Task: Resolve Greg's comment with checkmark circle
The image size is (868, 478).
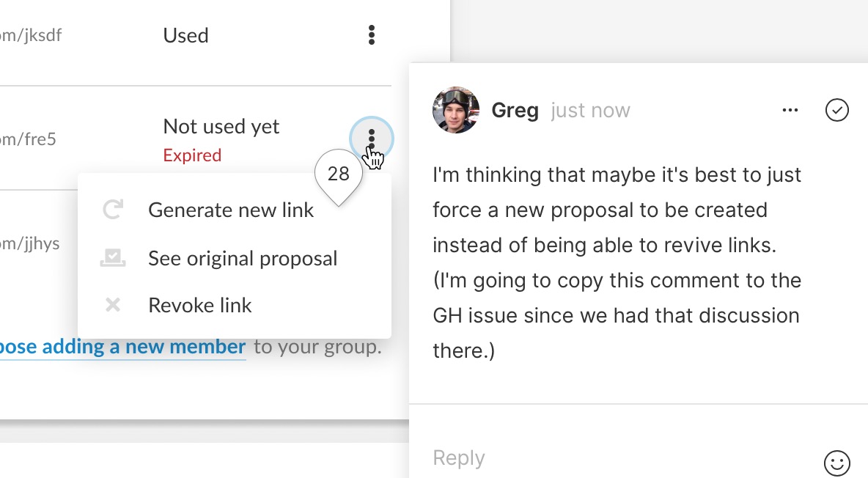Action: pyautogui.click(x=837, y=110)
